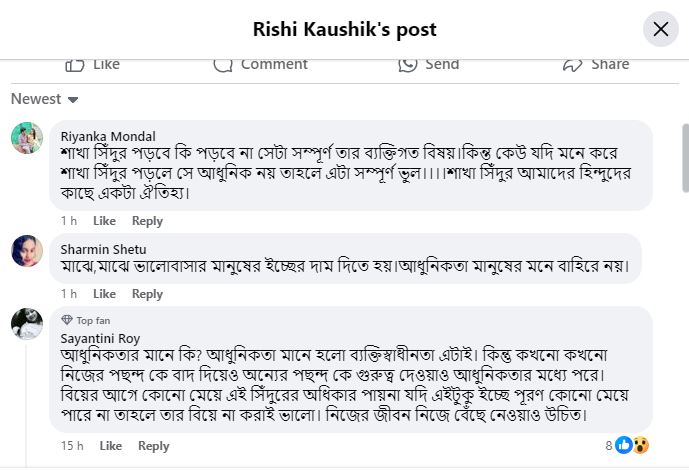Click the Comment speech bubble icon
Image resolution: width=689 pixels, height=470 pixels.
223,64
